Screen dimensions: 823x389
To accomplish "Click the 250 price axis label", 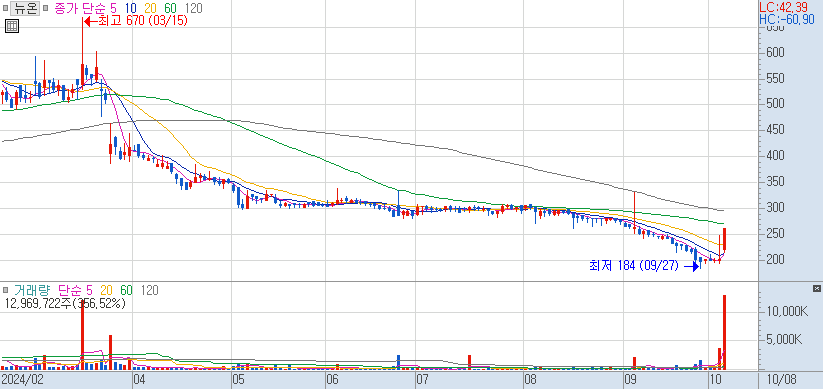I will (776, 233).
